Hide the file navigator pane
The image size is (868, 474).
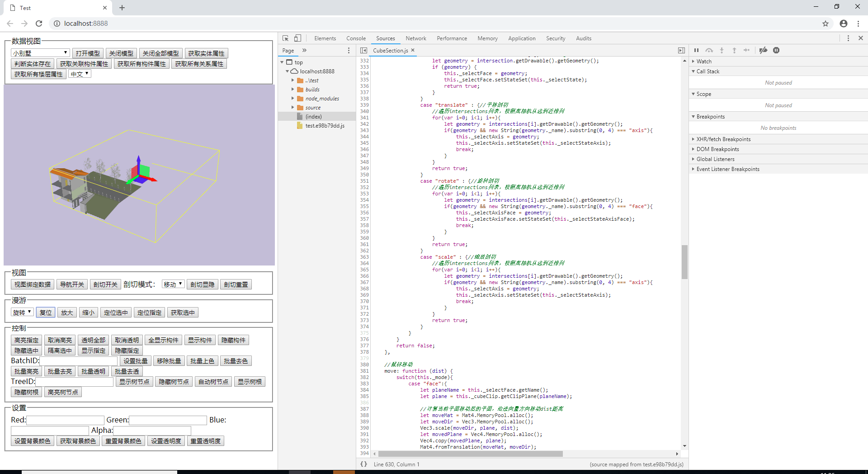363,50
